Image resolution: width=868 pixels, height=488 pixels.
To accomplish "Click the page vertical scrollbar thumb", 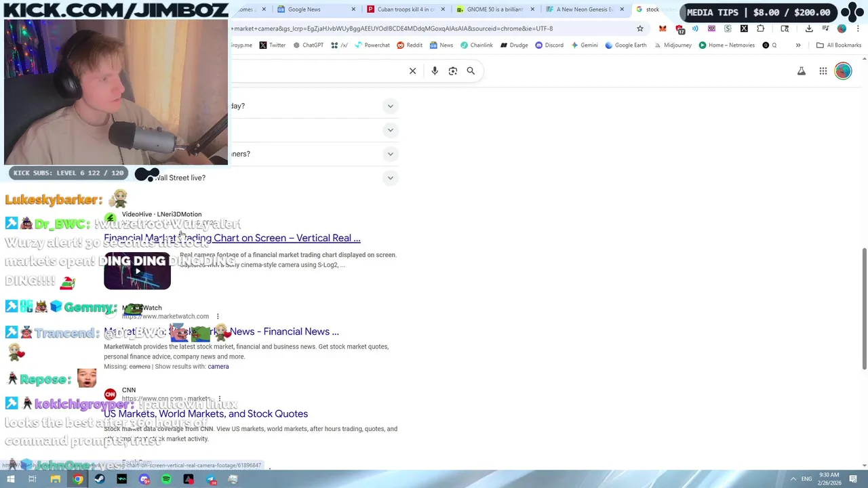I will (864, 309).
